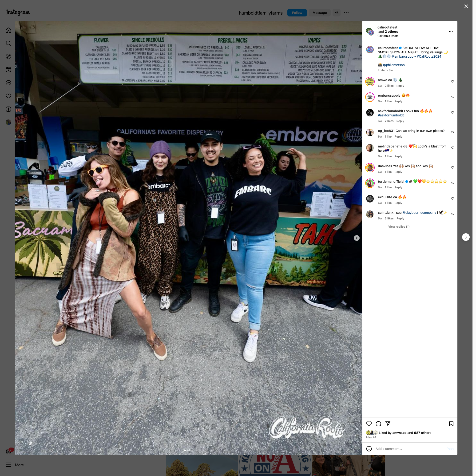The height and width of the screenshot is (476, 476).
Task: Like embarcsupply comment
Action: tap(452, 97)
